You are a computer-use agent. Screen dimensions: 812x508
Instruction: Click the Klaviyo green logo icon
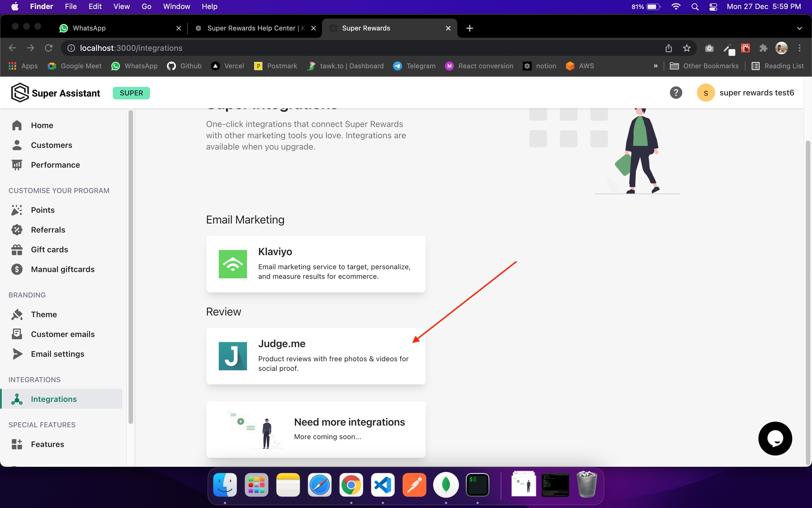coord(233,264)
